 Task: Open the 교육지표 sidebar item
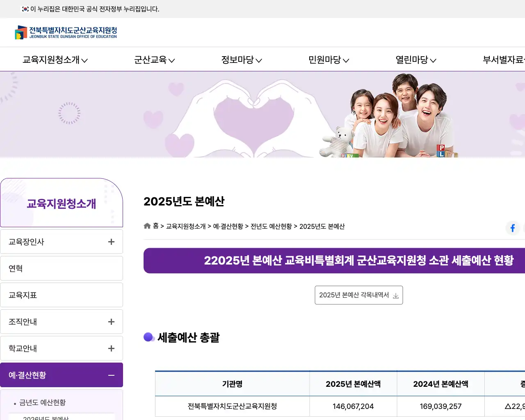[62, 295]
